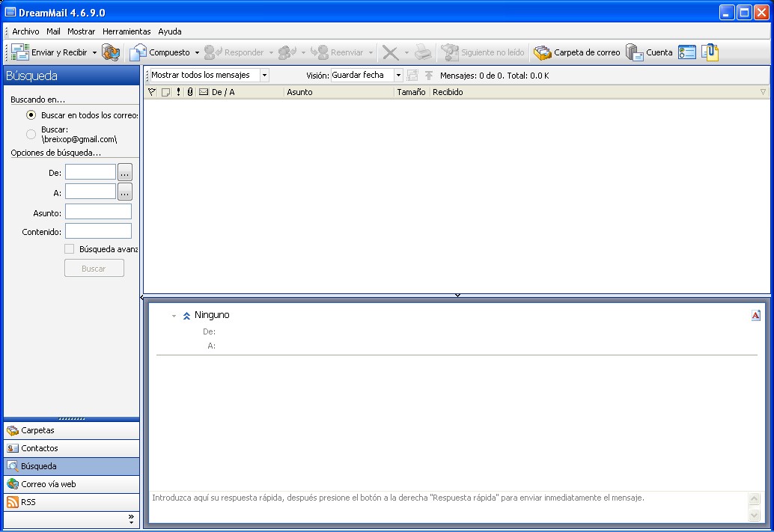774x532 pixels.
Task: Open the Enviar y Recibir dropdown arrow
Action: (x=94, y=52)
